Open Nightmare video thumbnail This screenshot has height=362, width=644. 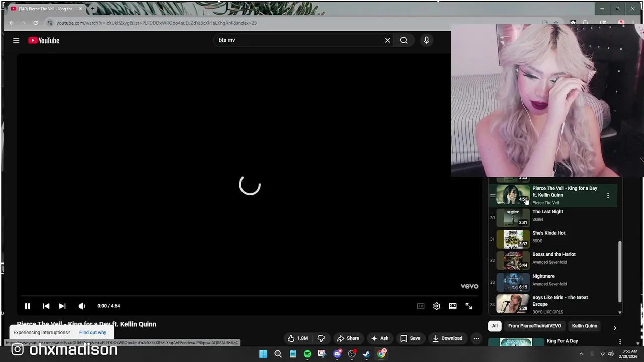pyautogui.click(x=513, y=282)
